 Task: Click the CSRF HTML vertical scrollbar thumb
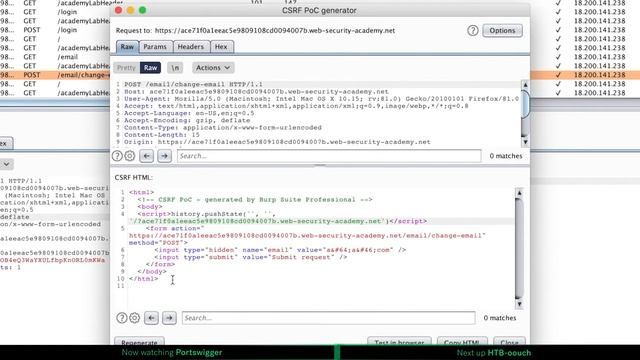519,248
